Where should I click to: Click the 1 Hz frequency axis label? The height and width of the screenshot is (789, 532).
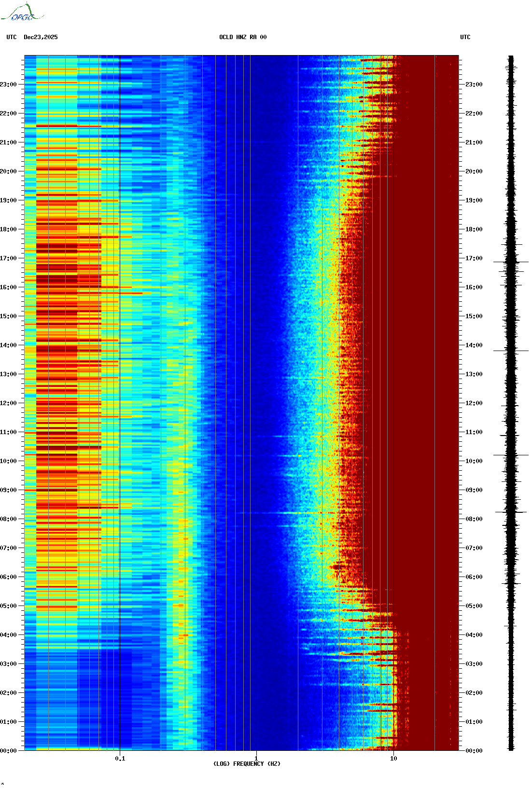(256, 758)
